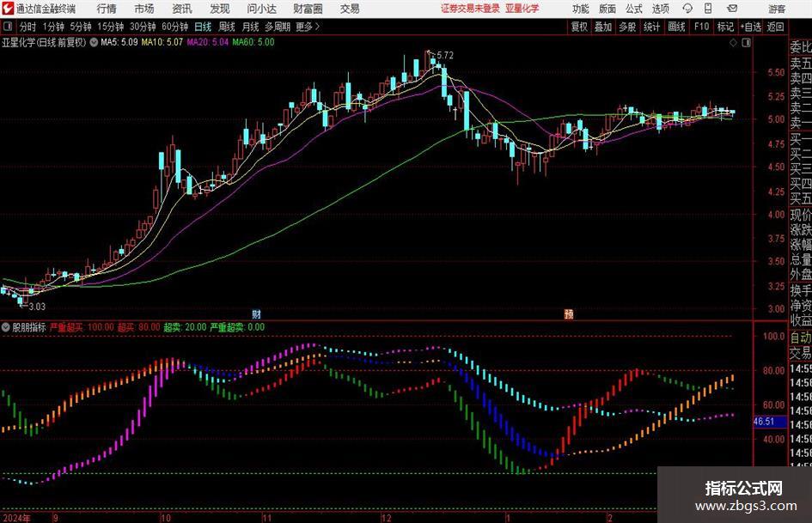Toggle the panel layout icon before 分时
This screenshot has height=523, width=812.
7,27
